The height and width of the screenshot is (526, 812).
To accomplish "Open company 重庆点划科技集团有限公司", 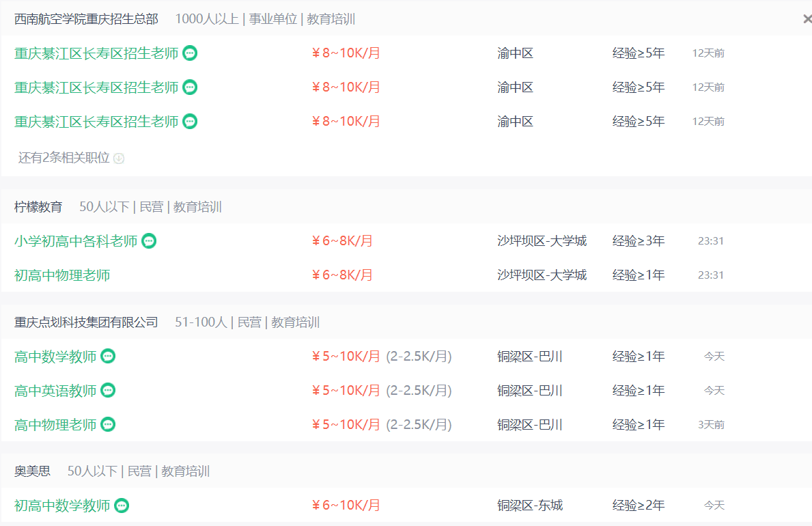I will pyautogui.click(x=86, y=322).
